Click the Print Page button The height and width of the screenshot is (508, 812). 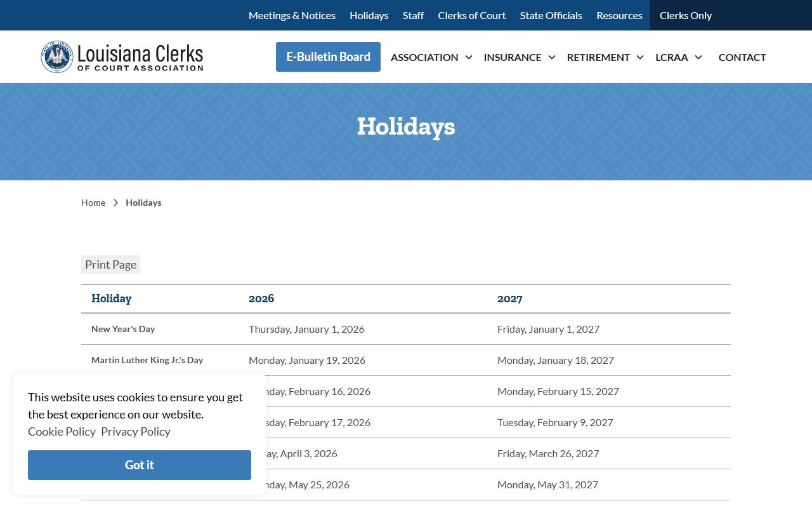tap(110, 264)
